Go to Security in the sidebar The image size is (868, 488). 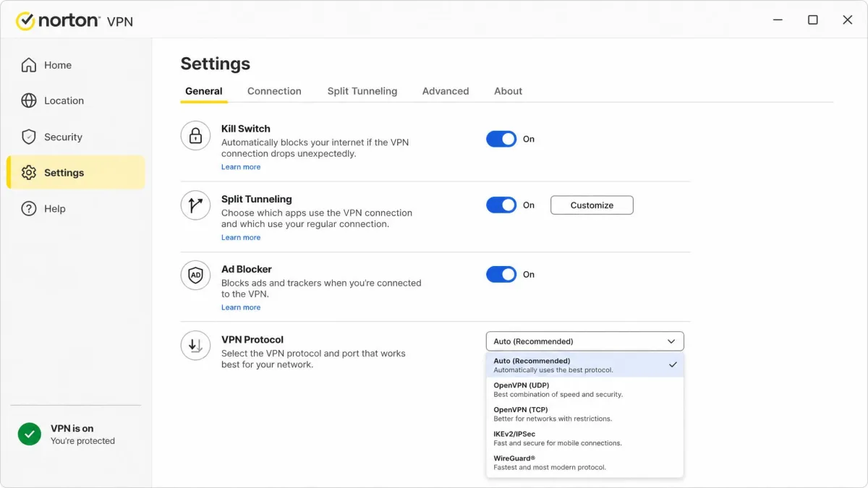click(75, 137)
